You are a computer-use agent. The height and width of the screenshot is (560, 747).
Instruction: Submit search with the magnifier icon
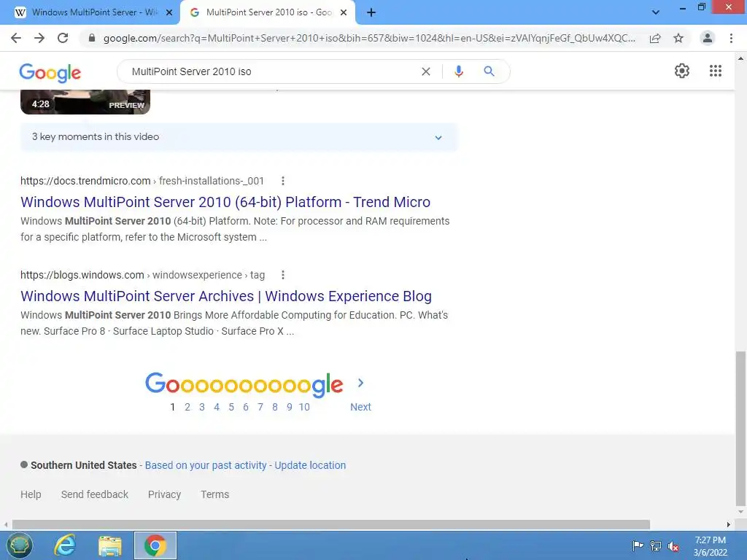click(489, 71)
